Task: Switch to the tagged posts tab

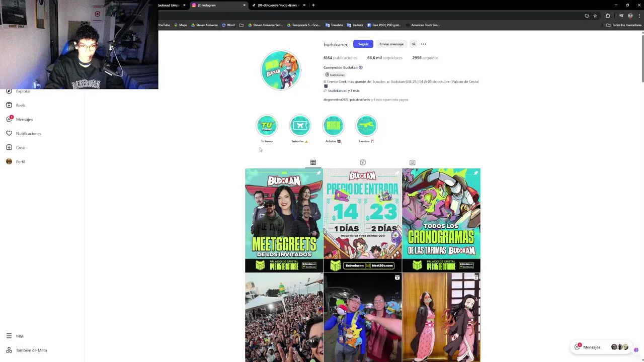Action: (412, 162)
